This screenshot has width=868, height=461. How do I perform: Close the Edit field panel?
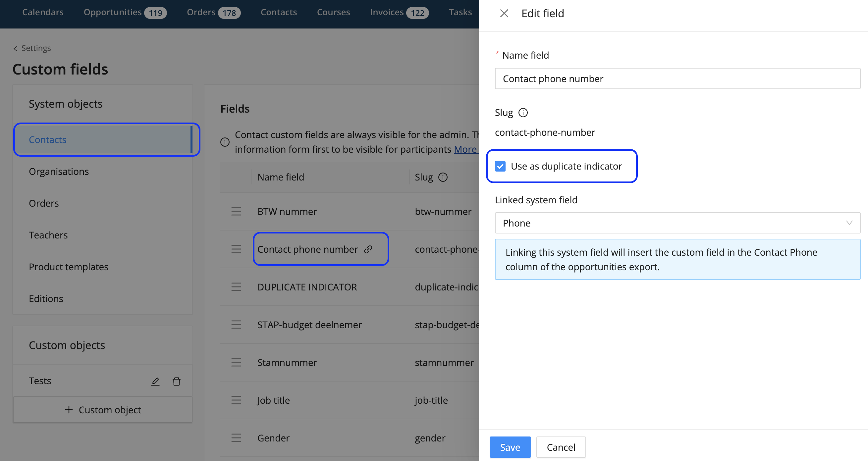[504, 14]
